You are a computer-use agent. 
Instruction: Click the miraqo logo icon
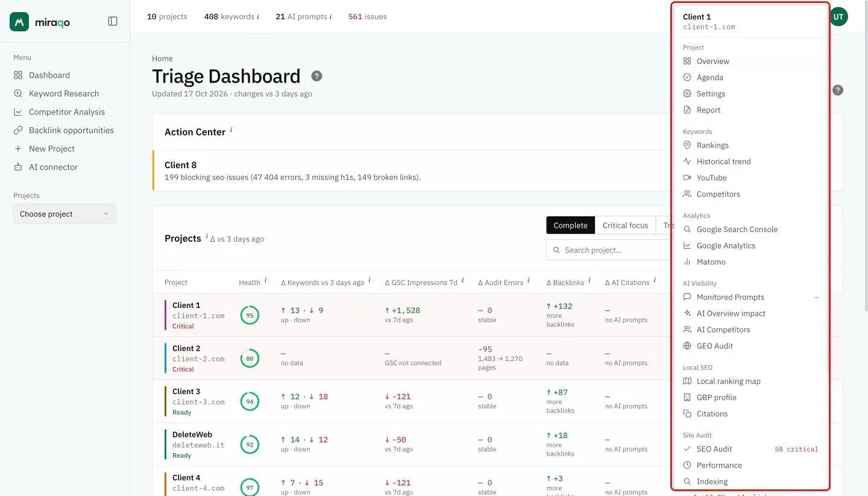tap(19, 22)
